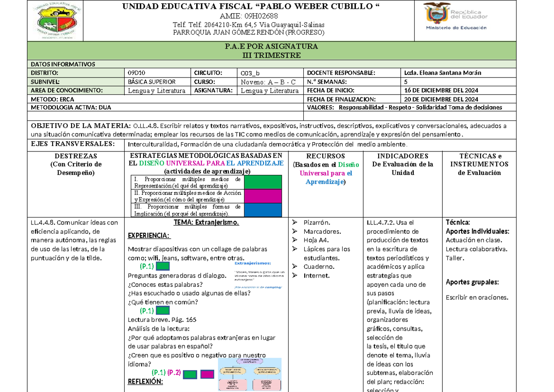Click the LL.4.4.8. skill code text
The width and height of the screenshot is (554, 392).
pyautogui.click(x=43, y=223)
